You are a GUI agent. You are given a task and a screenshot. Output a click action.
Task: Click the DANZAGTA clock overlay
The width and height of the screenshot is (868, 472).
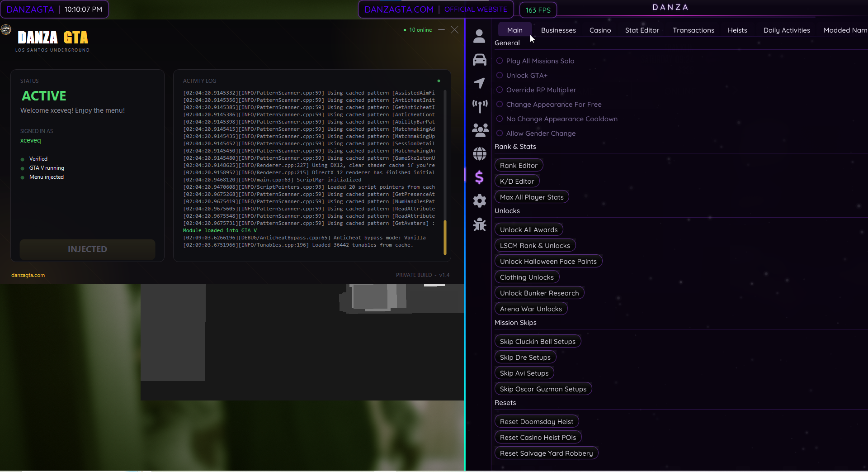54,10
